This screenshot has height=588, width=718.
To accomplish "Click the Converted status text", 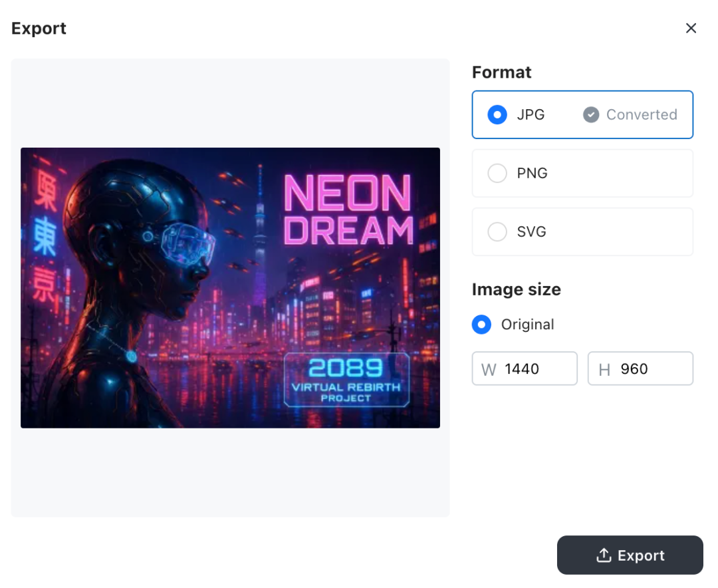I will point(642,114).
